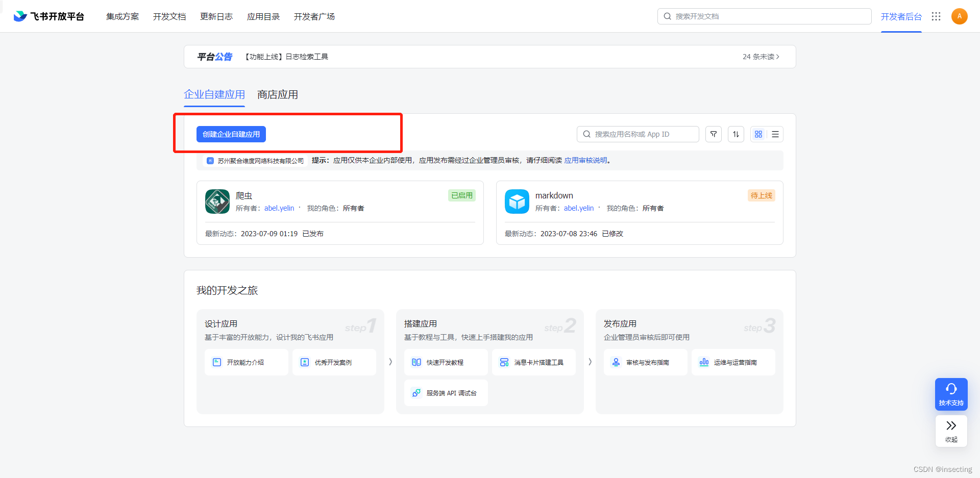Click the Feishu Open Platform logo

48,16
